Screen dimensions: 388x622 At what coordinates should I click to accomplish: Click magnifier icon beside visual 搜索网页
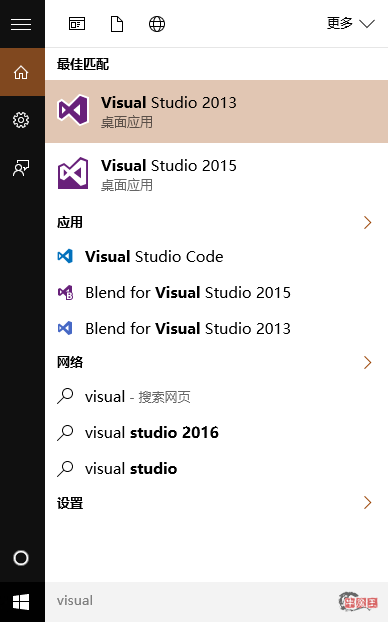pyautogui.click(x=65, y=396)
